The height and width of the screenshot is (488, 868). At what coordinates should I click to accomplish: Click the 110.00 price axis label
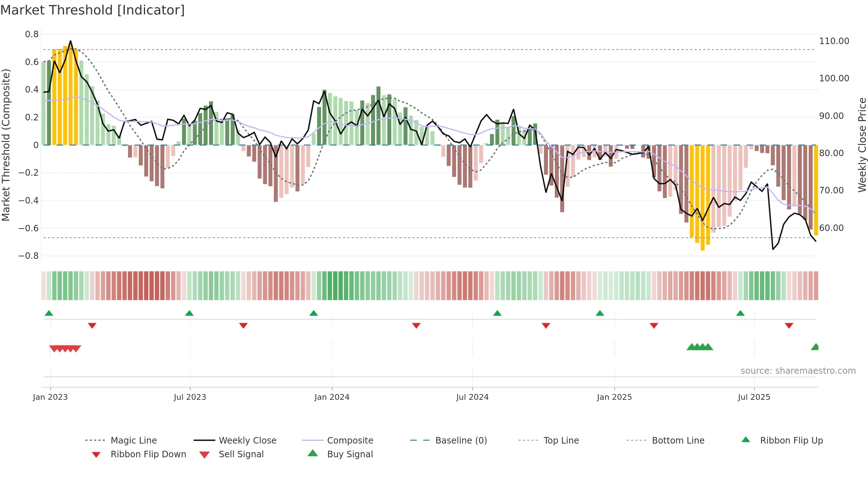click(x=834, y=41)
